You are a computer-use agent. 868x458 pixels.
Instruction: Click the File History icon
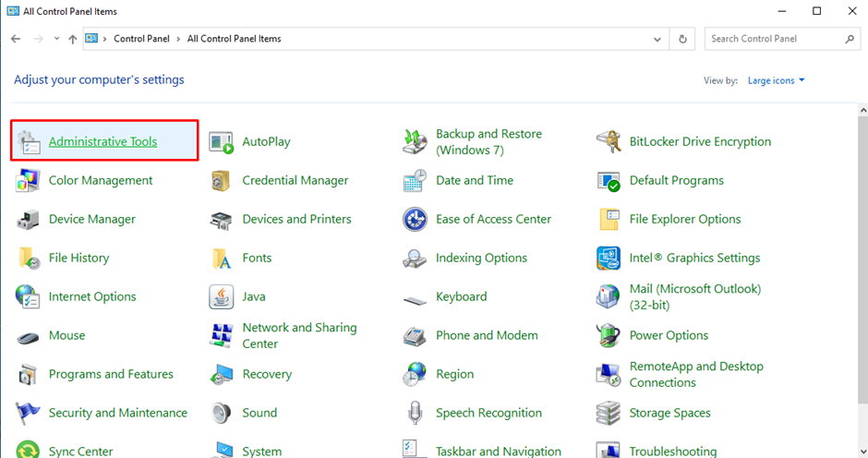(29, 258)
